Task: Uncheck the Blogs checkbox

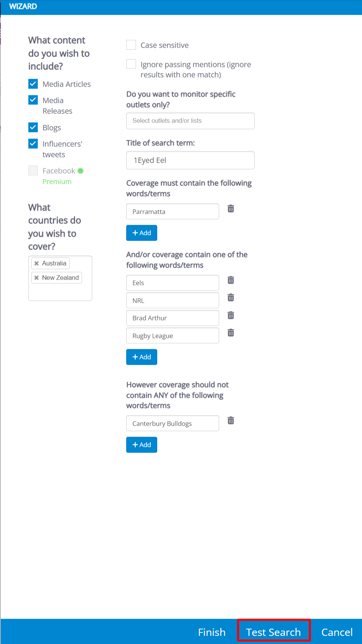Action: [33, 127]
